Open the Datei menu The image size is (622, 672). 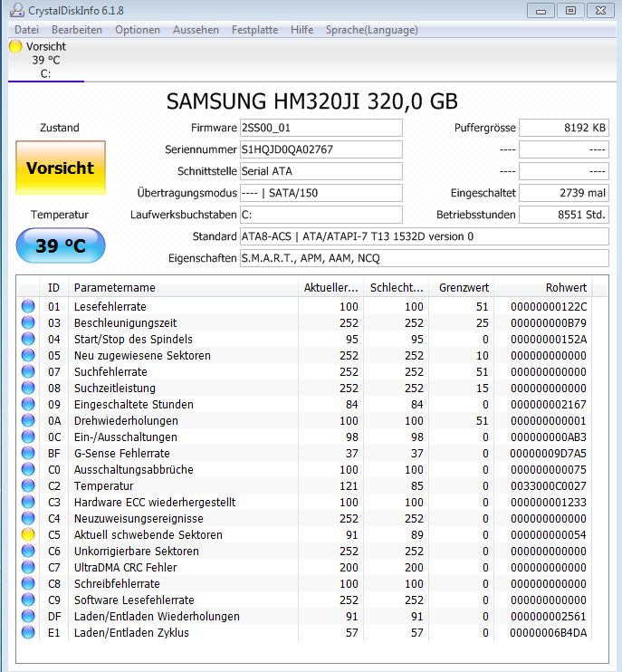(x=26, y=30)
